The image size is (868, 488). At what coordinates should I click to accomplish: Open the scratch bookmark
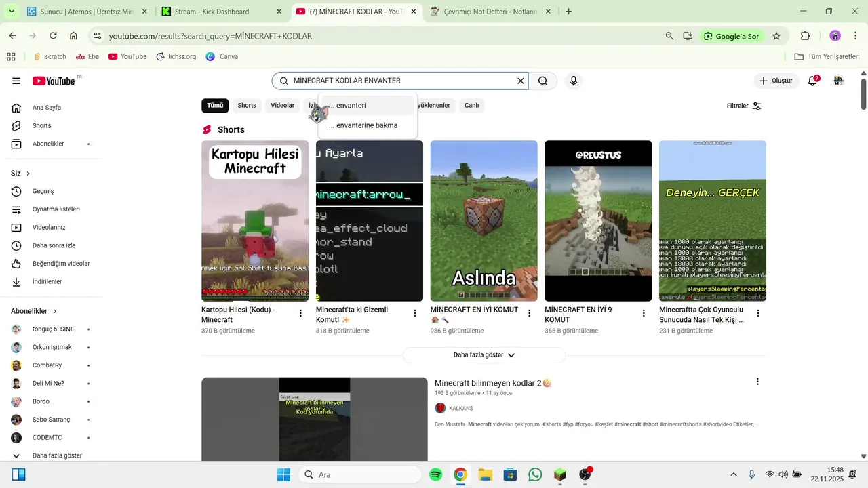click(x=50, y=56)
